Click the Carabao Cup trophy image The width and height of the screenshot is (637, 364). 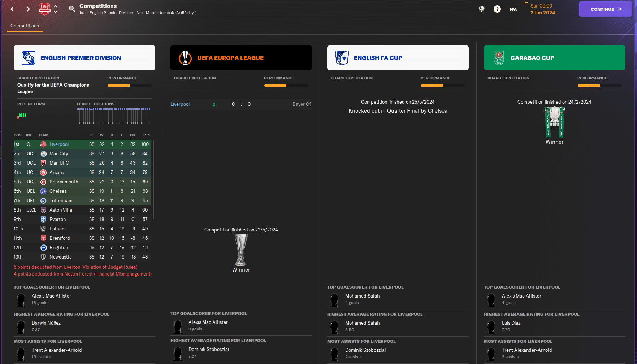[554, 122]
